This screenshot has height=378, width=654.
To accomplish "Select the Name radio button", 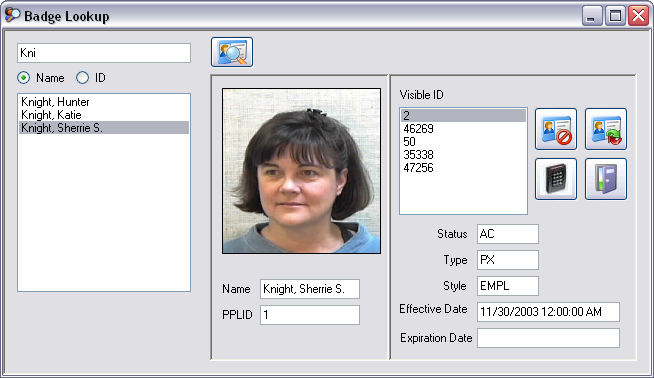I will [24, 78].
